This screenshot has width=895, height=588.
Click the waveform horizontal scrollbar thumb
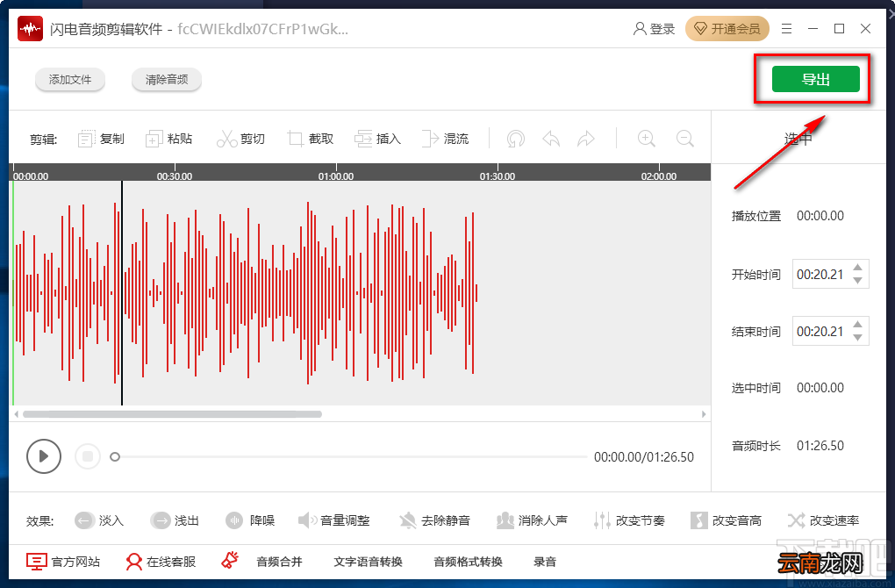pyautogui.click(x=172, y=414)
